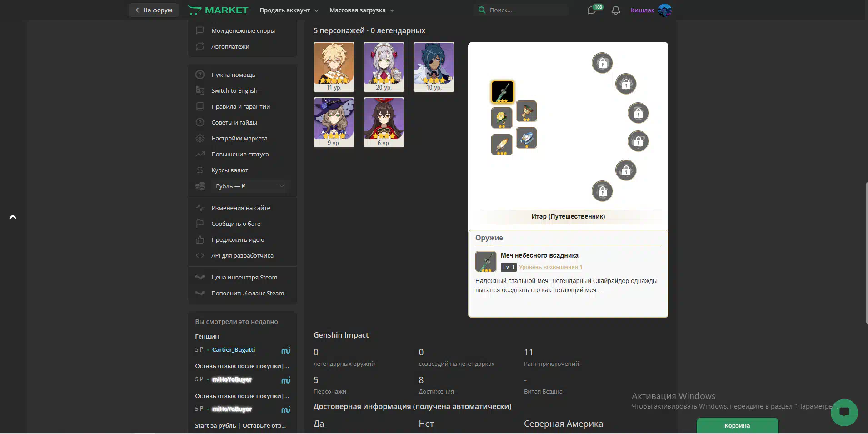This screenshot has height=434, width=868.
Task: Select the goblet artifact slot icon
Action: (x=527, y=111)
